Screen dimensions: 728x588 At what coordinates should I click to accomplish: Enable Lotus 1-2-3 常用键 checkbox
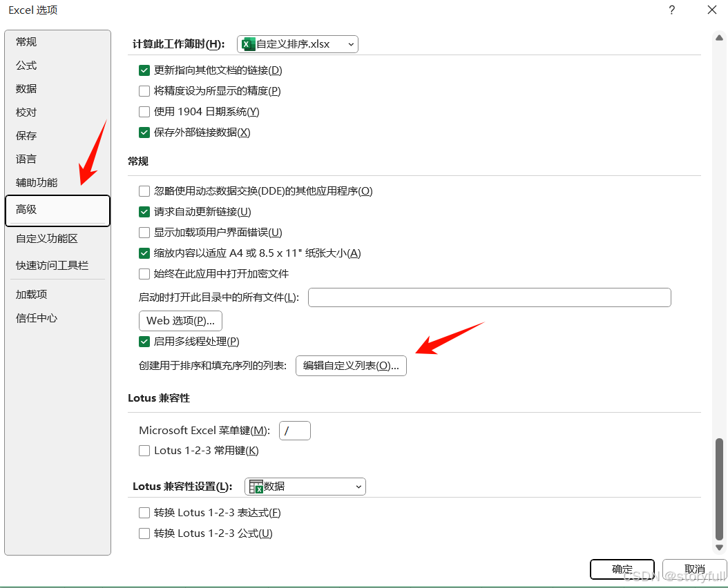tap(144, 451)
